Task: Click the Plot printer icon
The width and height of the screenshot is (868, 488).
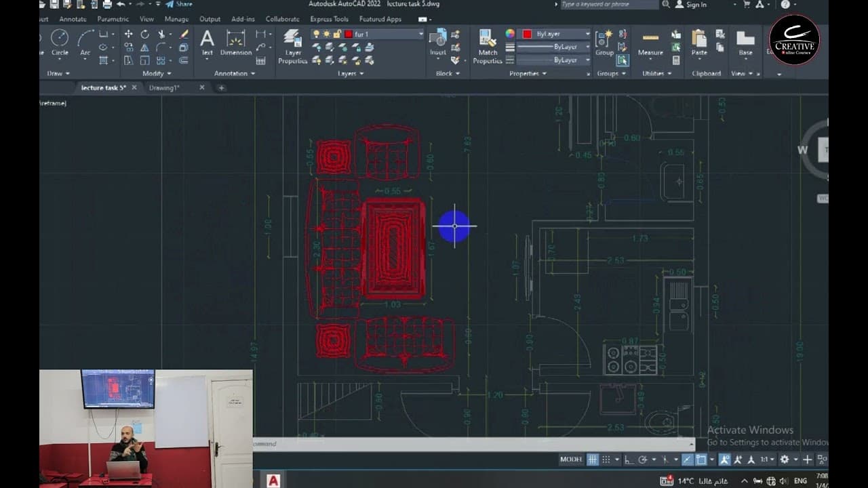Action: (x=107, y=4)
